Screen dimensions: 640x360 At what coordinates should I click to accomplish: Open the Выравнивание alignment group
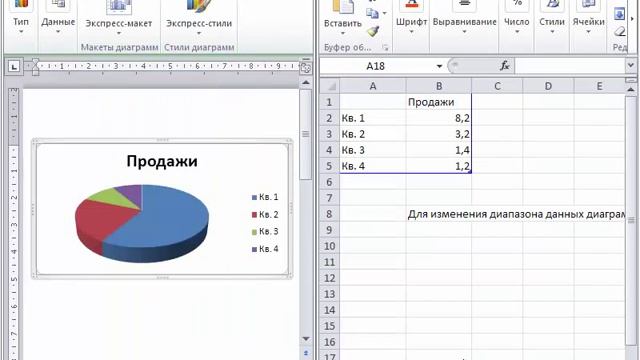pos(464,18)
